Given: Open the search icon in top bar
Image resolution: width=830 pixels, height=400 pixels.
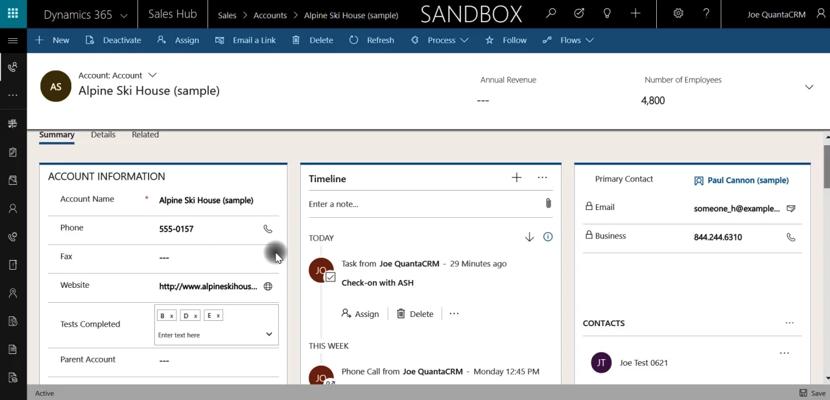Looking at the screenshot, I should tap(551, 14).
